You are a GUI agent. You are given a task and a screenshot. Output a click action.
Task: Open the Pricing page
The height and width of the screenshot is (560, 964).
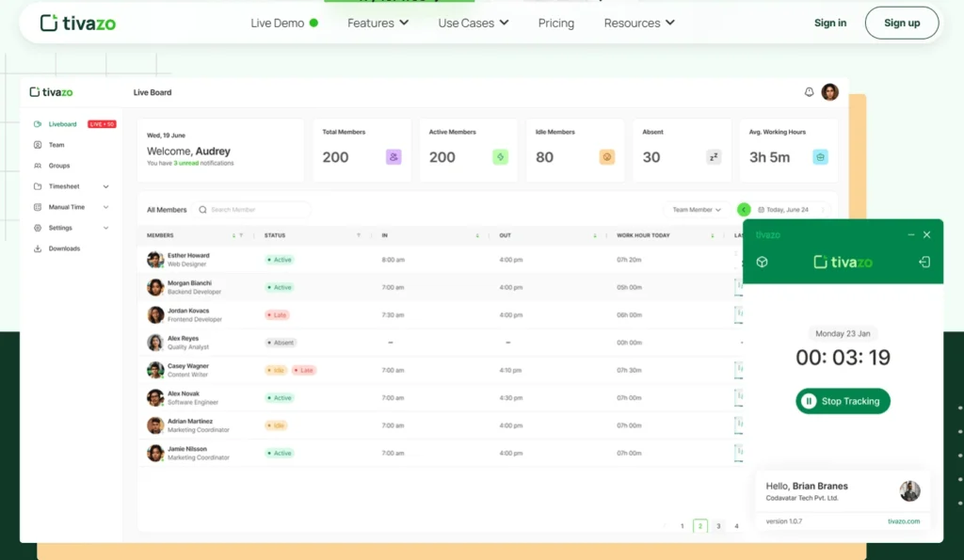(555, 23)
